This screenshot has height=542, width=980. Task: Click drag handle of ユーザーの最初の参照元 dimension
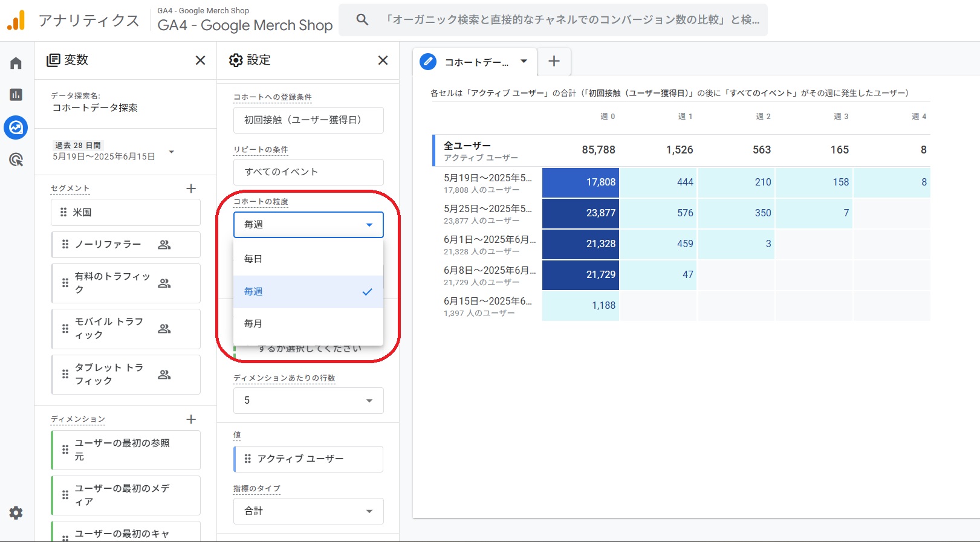pyautogui.click(x=65, y=450)
